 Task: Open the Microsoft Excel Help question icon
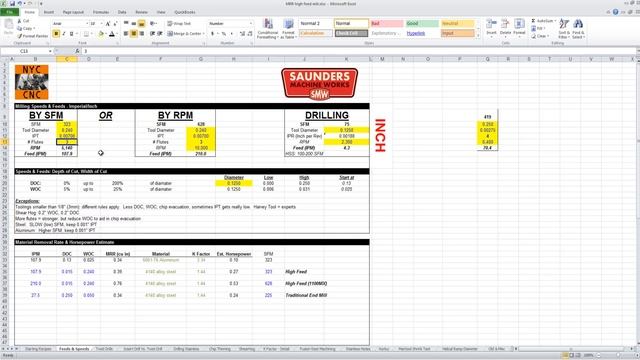[616, 12]
